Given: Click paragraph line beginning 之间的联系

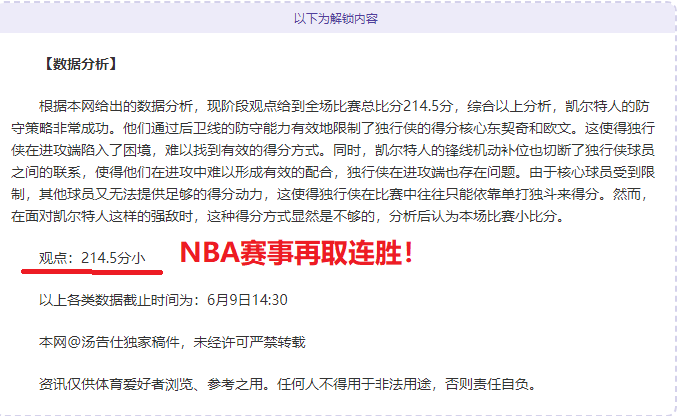Looking at the screenshot, I should click(333, 172).
